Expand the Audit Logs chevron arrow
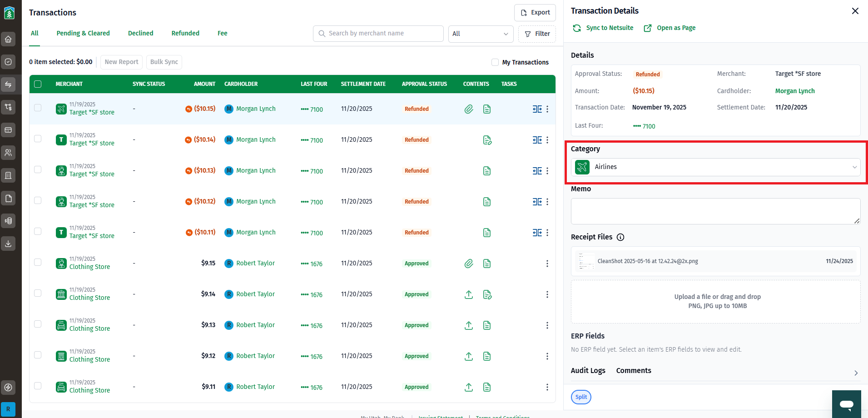Viewport: 868px width, 418px height. (x=856, y=373)
